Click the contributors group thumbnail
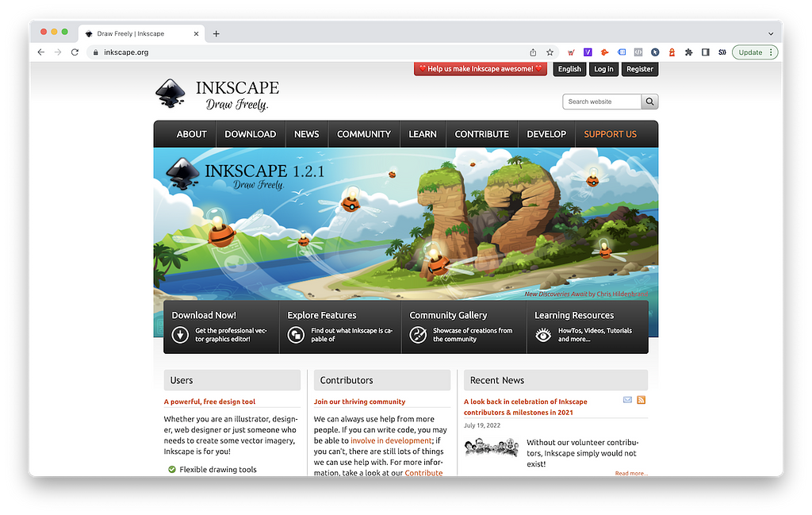 tap(492, 447)
